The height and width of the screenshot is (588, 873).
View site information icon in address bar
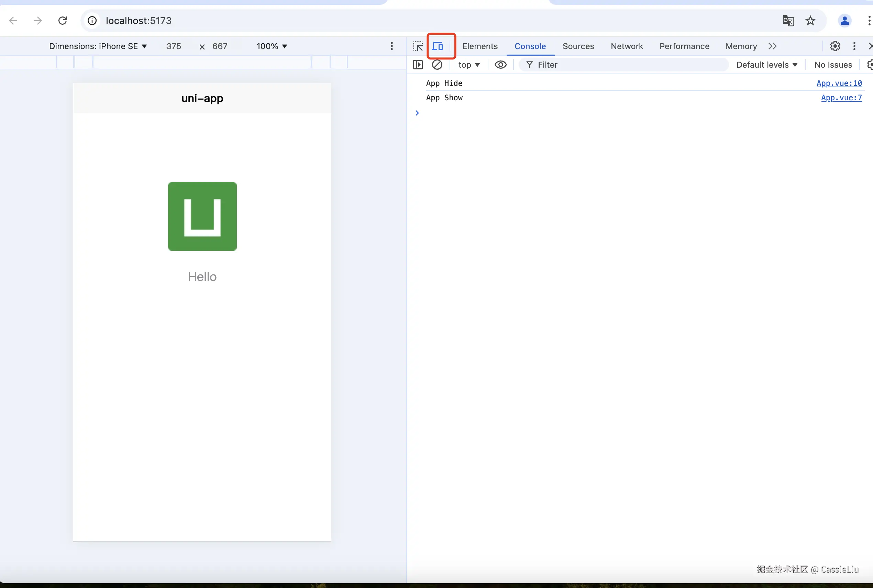point(92,21)
